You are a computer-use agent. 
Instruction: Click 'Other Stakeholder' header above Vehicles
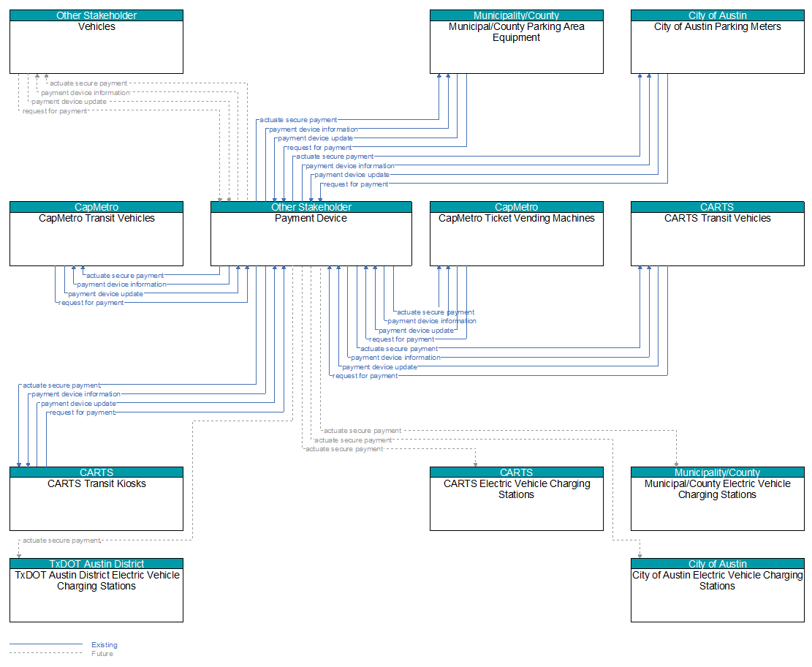pos(96,15)
